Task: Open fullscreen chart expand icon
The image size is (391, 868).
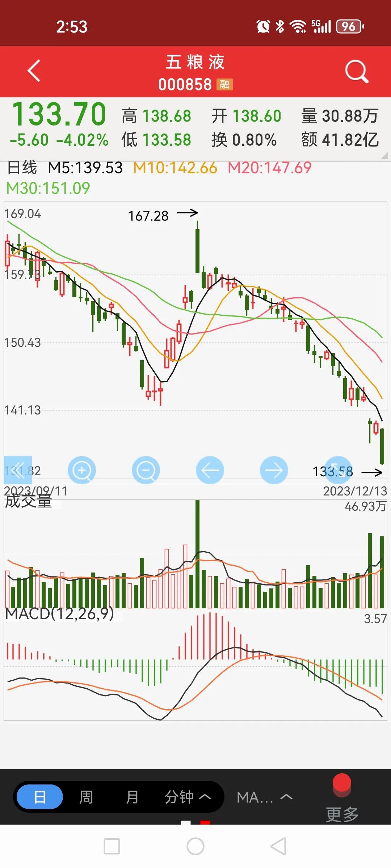Action: [x=338, y=470]
